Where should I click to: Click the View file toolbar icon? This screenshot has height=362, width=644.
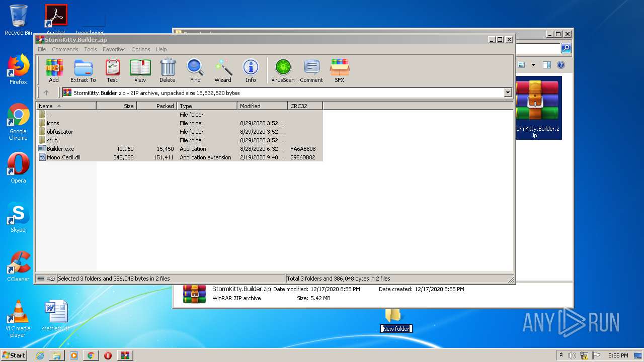(x=140, y=71)
